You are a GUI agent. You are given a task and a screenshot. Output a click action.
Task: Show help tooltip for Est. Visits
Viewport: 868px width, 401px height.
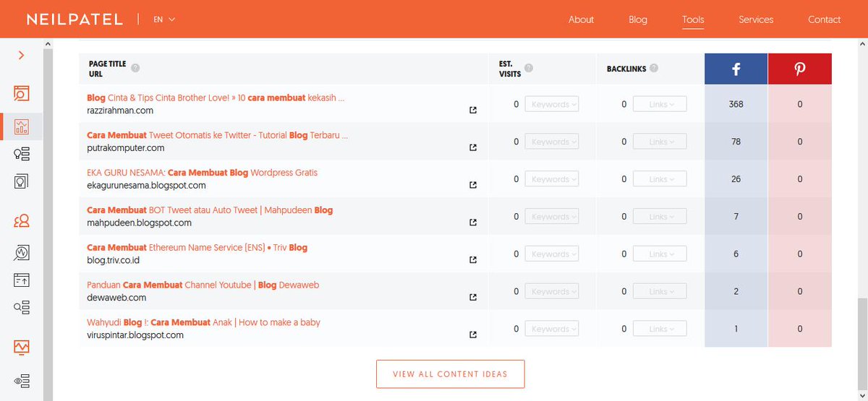click(529, 69)
